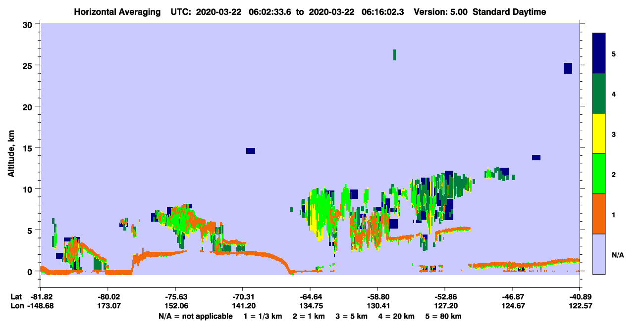Click legend text '3 = 5 km'
Image resolution: width=644 pixels, height=330 pixels.
(x=352, y=316)
